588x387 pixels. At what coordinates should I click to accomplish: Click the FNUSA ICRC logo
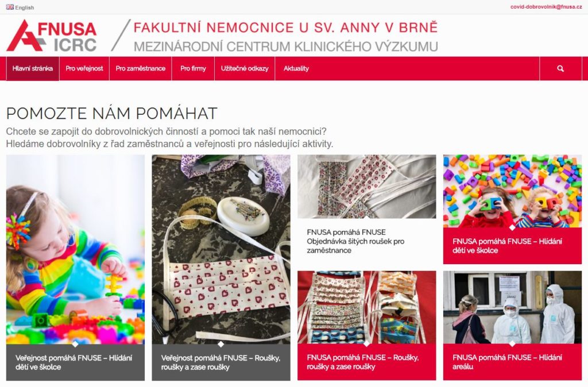[51, 36]
